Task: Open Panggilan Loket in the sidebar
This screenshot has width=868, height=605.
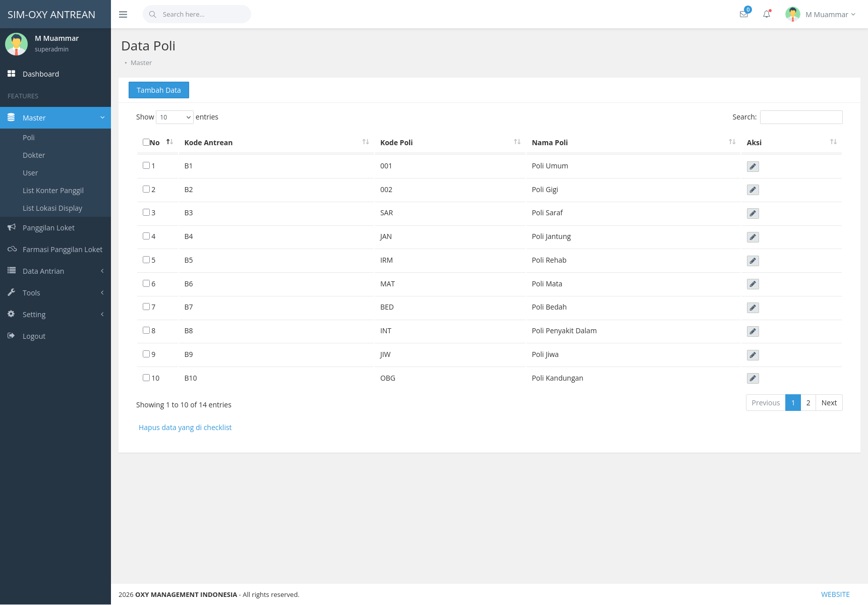Action: point(55,228)
